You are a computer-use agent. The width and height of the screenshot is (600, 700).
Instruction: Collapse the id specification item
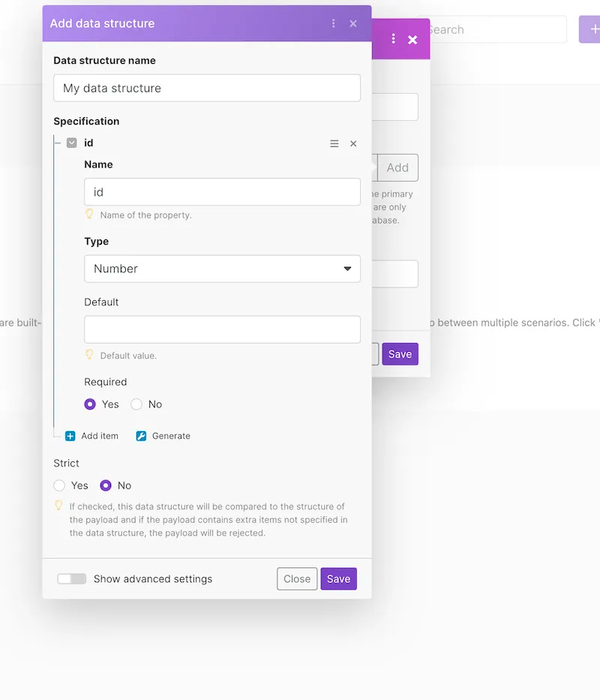(x=57, y=143)
